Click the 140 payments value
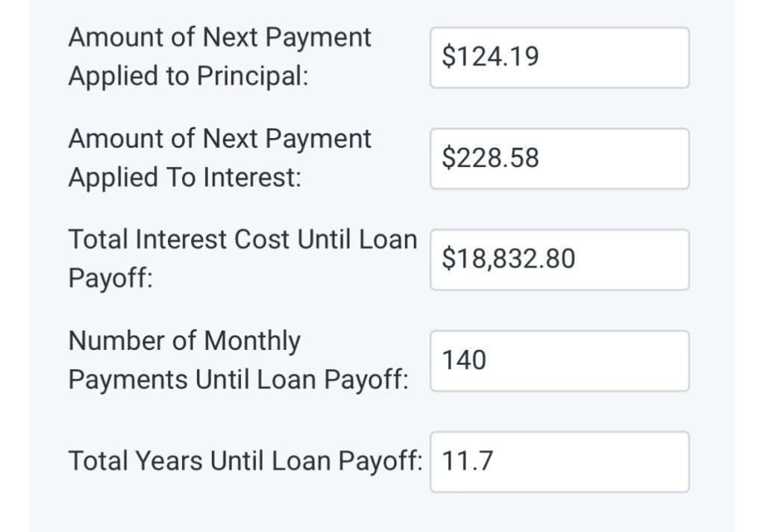Viewport: 764px width, 532px height. (464, 360)
